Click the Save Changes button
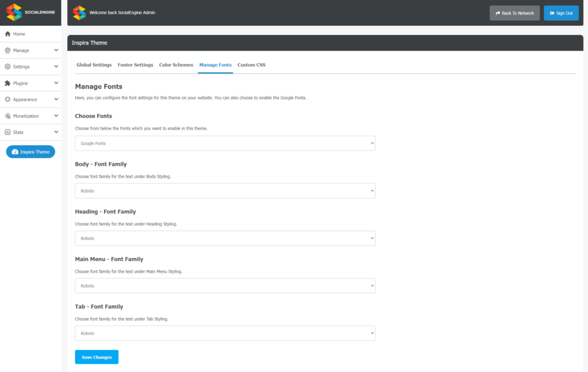Image resolution: width=588 pixels, height=372 pixels. [x=96, y=357]
